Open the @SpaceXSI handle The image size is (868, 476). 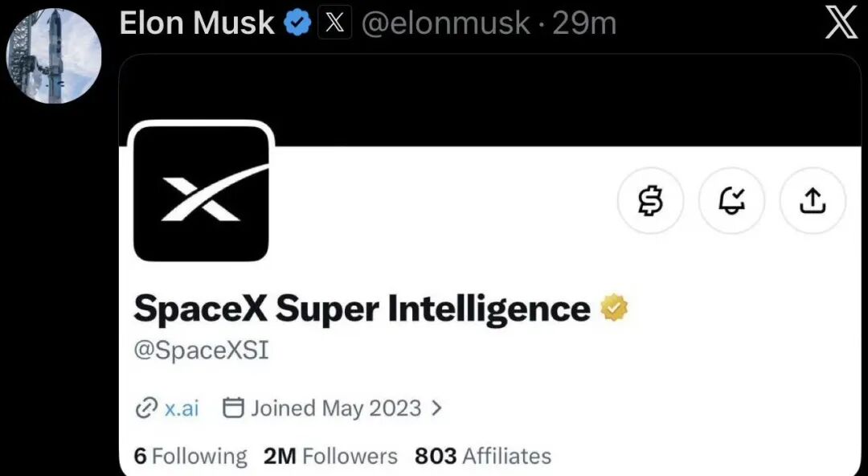pyautogui.click(x=201, y=351)
